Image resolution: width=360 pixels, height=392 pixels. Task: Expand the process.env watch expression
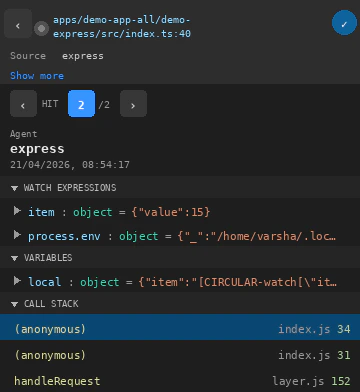click(x=17, y=235)
